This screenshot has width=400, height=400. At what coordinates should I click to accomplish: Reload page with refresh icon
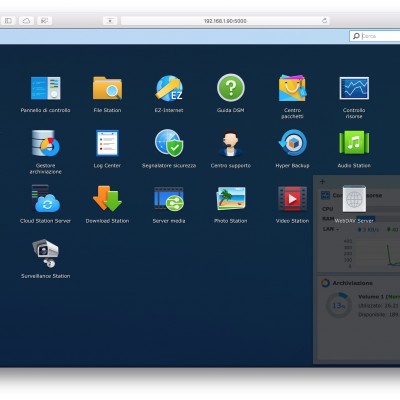(324, 21)
